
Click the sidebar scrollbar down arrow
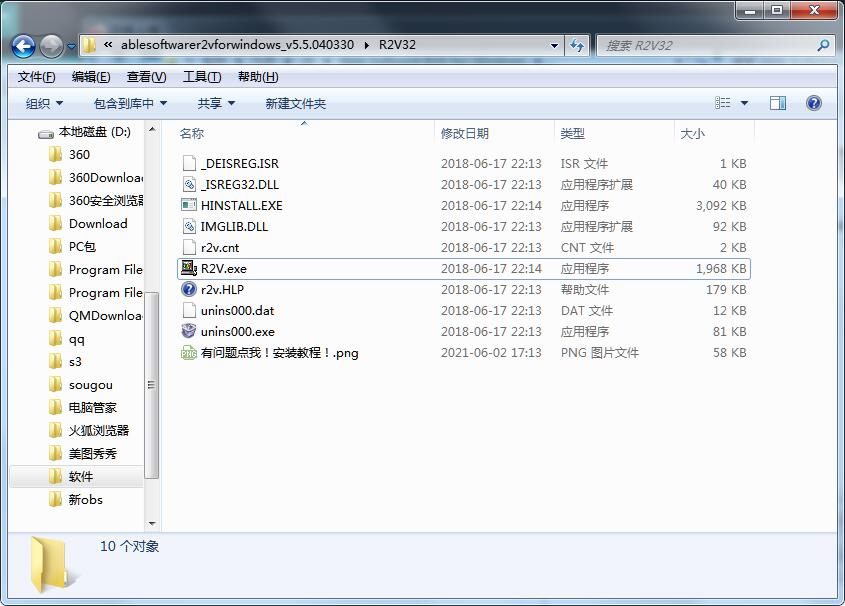[152, 524]
